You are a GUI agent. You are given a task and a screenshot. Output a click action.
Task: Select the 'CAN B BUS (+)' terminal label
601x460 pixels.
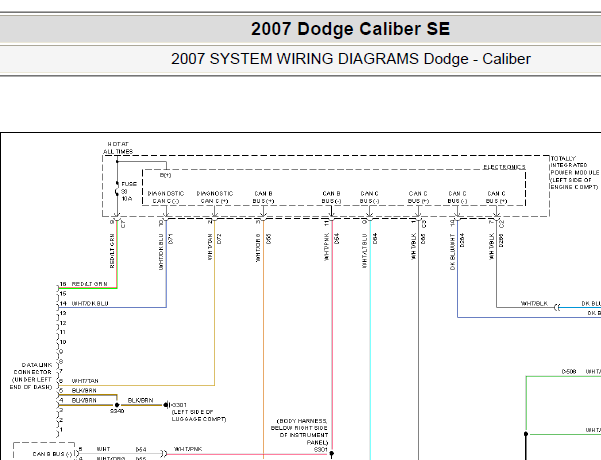(x=263, y=197)
